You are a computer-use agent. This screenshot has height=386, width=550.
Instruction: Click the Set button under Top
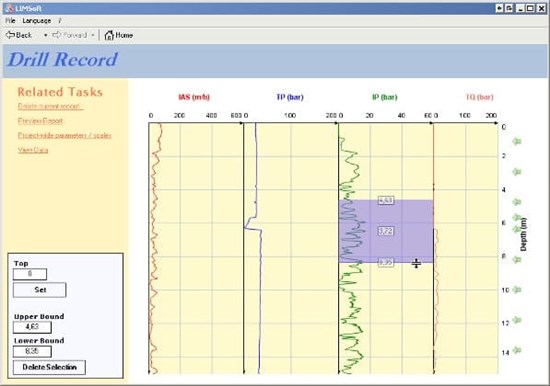click(40, 290)
